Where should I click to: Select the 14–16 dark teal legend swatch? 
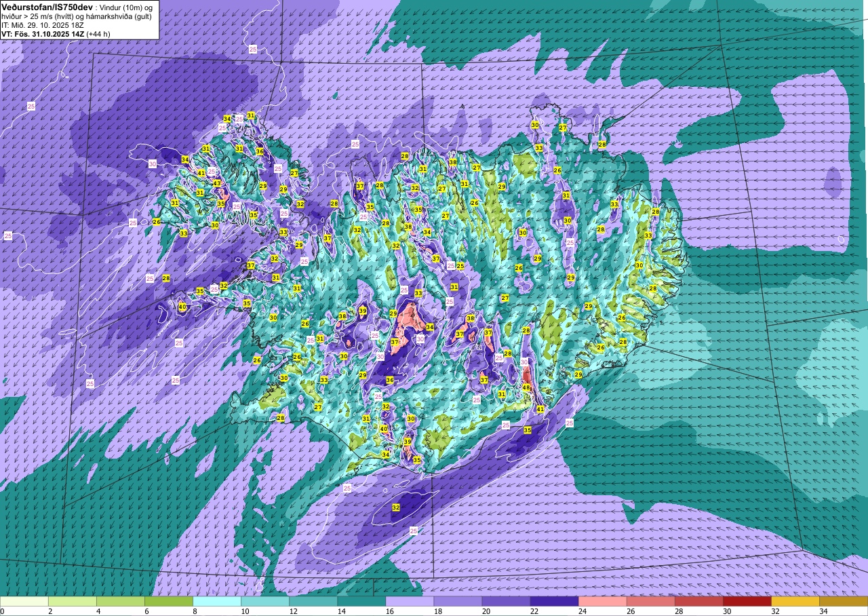(361, 601)
